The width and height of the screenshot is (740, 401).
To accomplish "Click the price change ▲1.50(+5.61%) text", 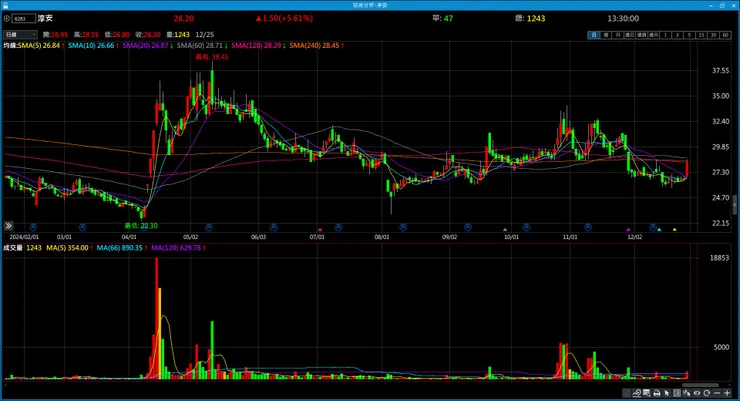I will click(x=284, y=18).
